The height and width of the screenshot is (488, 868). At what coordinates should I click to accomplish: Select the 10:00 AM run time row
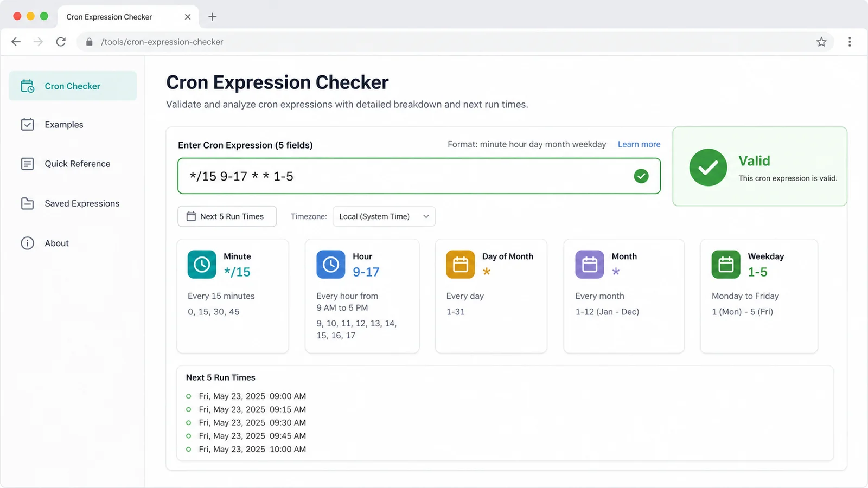tap(246, 449)
